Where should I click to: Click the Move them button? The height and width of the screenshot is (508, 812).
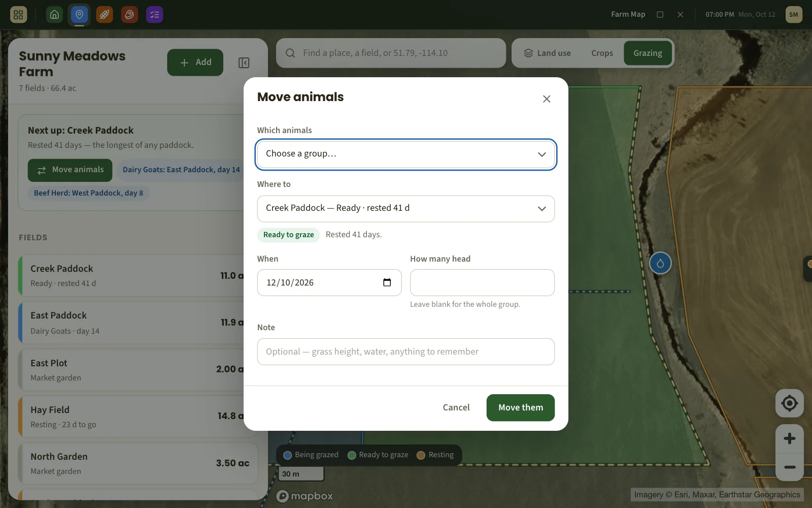point(521,407)
